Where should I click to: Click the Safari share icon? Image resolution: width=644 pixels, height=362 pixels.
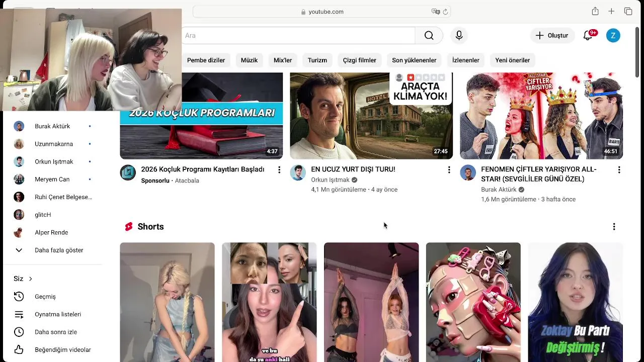(595, 11)
